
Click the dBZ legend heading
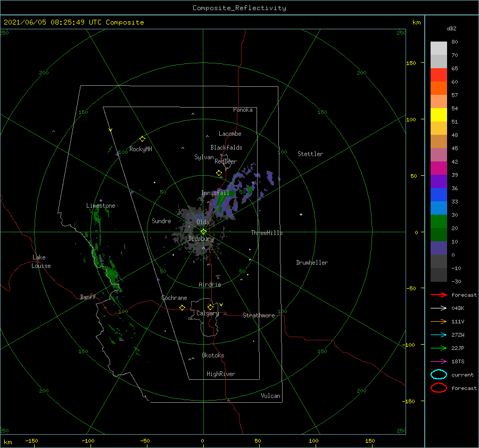pyautogui.click(x=451, y=28)
